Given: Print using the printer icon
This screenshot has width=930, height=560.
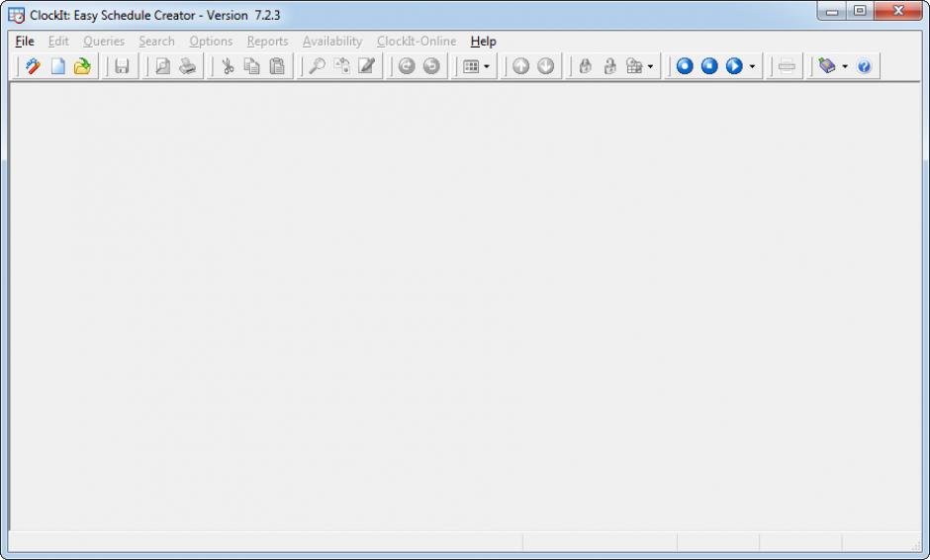Looking at the screenshot, I should (x=187, y=66).
